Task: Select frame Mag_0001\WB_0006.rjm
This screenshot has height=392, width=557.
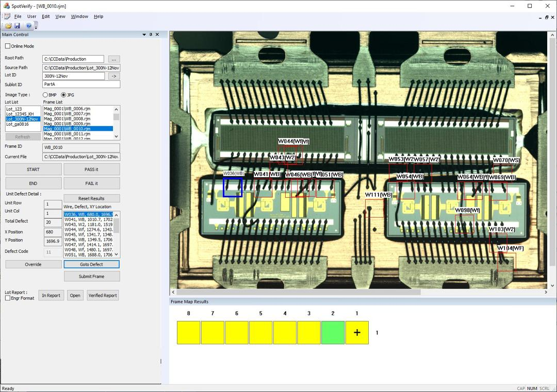Action: (x=78, y=109)
